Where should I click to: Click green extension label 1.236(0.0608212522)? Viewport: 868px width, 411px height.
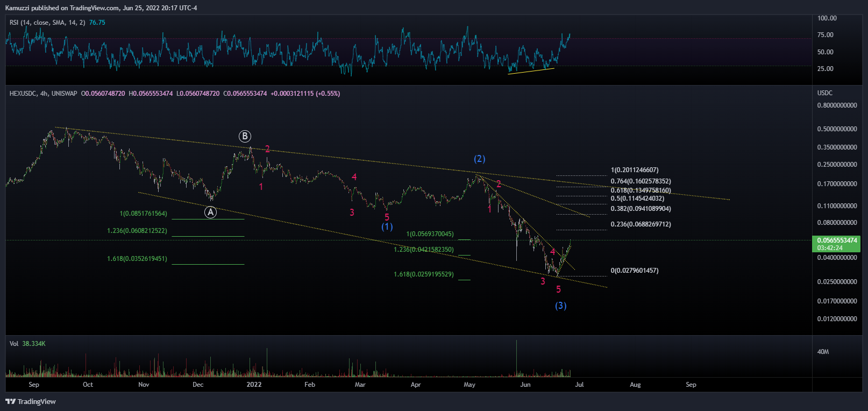point(137,231)
